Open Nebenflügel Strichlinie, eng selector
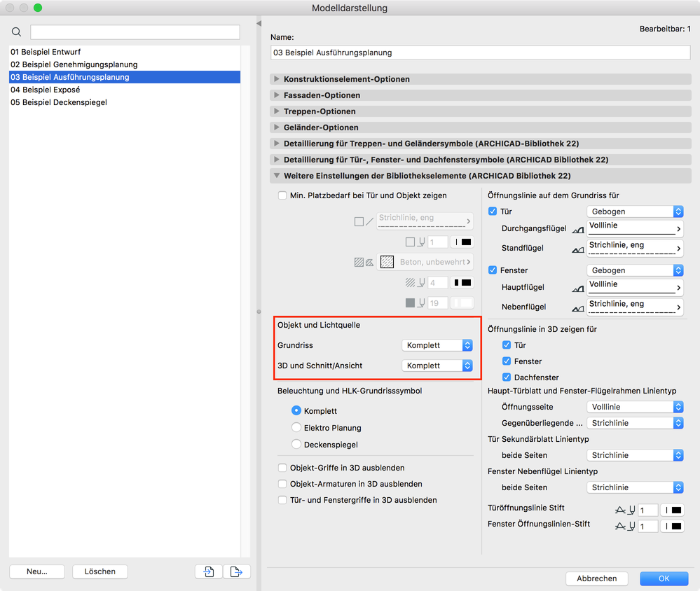Screen dimensions: 700x591 [635, 307]
